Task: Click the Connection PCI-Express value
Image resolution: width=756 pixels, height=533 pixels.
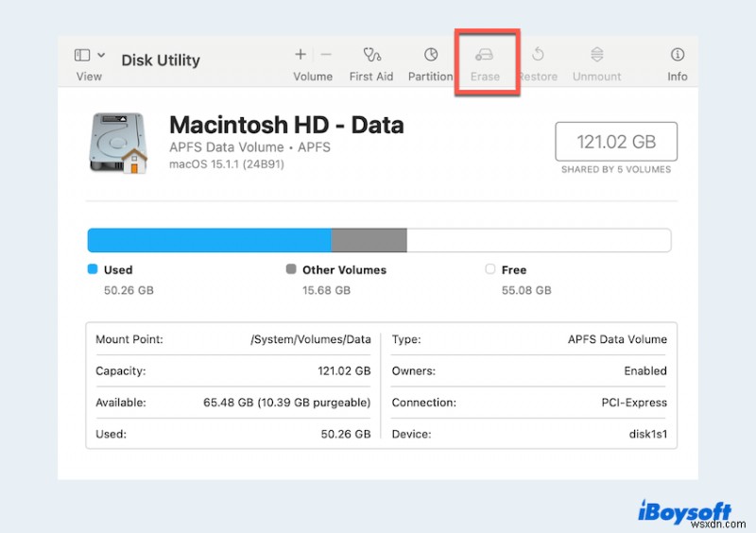Action: coord(634,403)
